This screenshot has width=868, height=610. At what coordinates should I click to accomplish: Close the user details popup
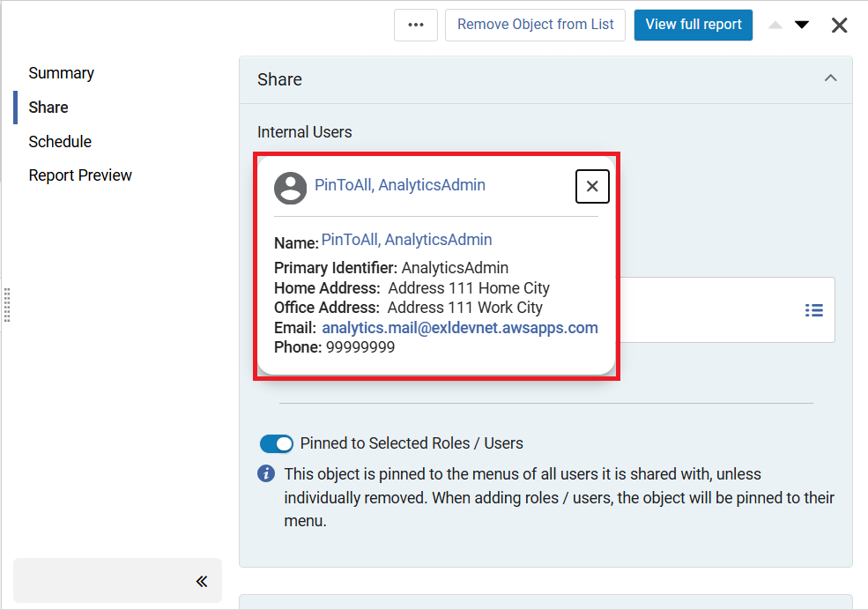pyautogui.click(x=592, y=187)
